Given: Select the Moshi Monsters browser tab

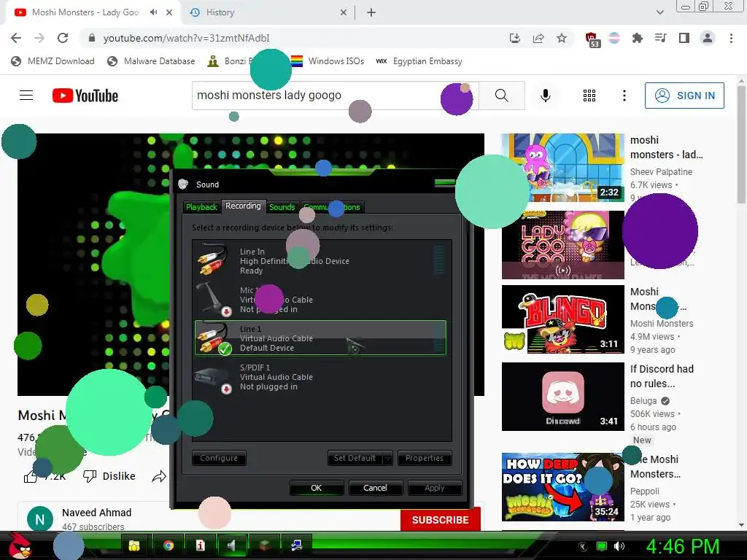Looking at the screenshot, I should (86, 12).
